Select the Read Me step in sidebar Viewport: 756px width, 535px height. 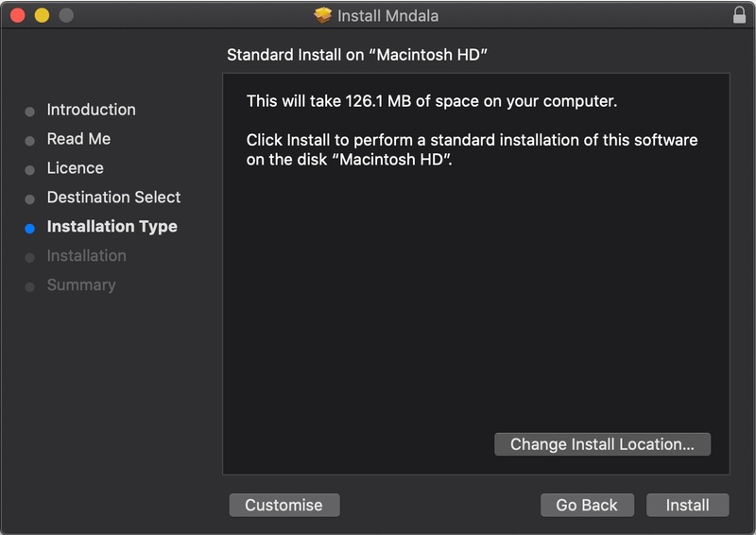coord(78,139)
